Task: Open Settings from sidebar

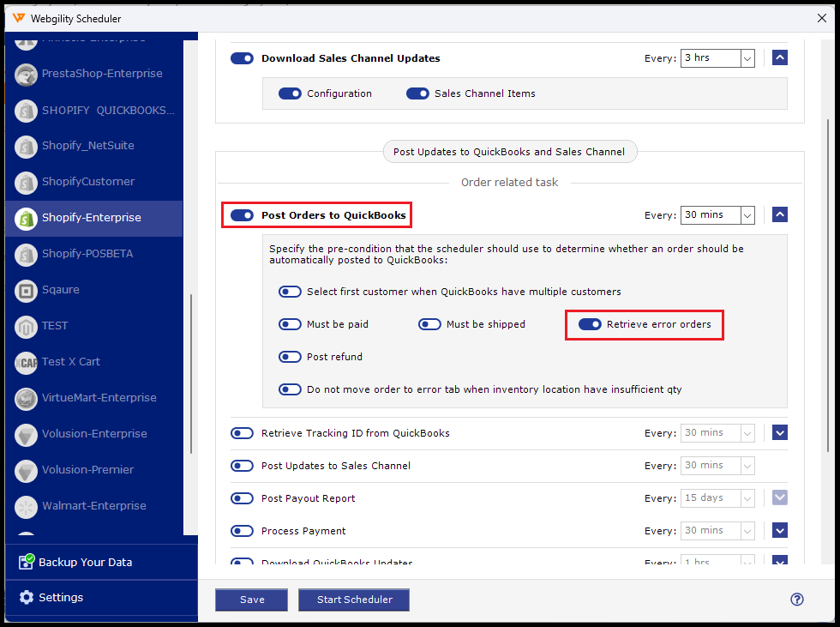Action: coord(101,598)
